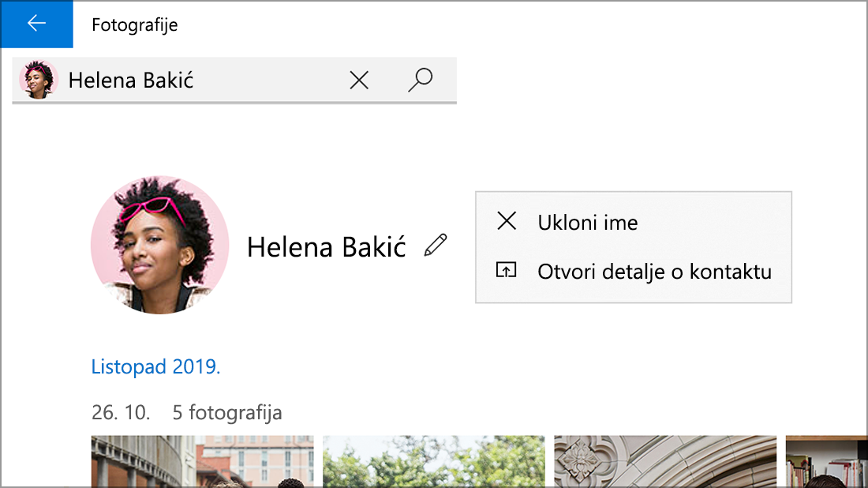The image size is (868, 488).
Task: Open the Listopad 2019. link
Action: 155,366
